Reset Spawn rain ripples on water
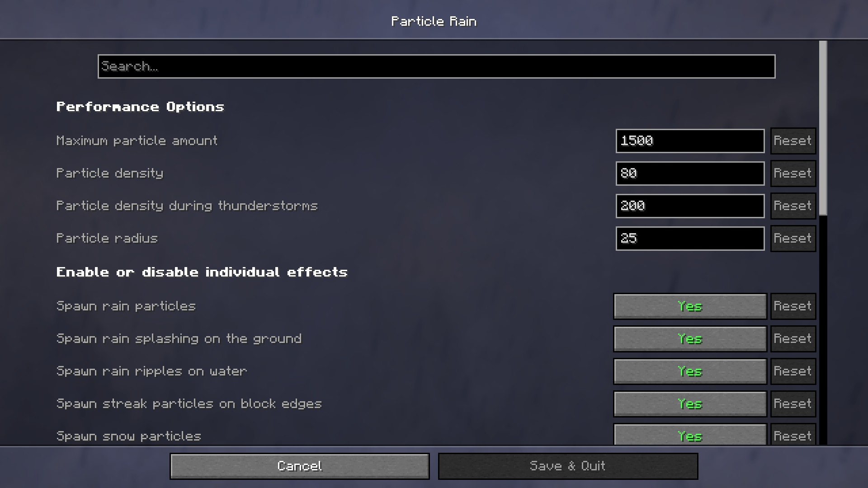The image size is (868, 488). tap(793, 371)
